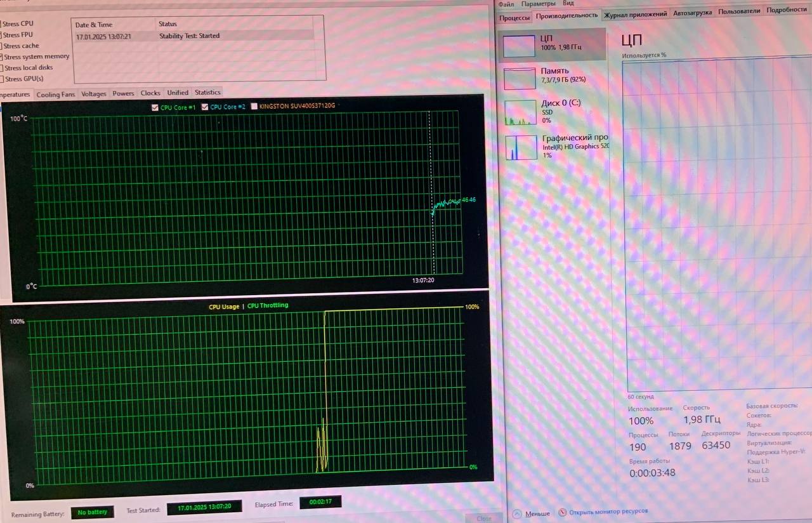Toggle the Stress system memory checkbox
The image size is (812, 523).
click(x=1, y=56)
